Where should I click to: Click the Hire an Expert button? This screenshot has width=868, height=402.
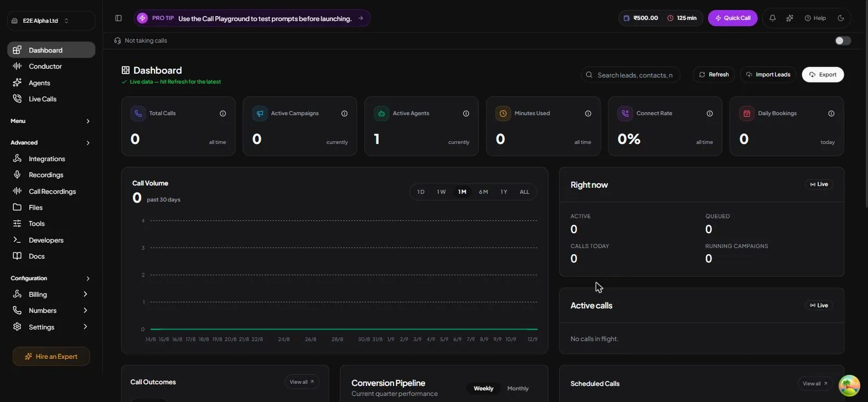(x=51, y=357)
